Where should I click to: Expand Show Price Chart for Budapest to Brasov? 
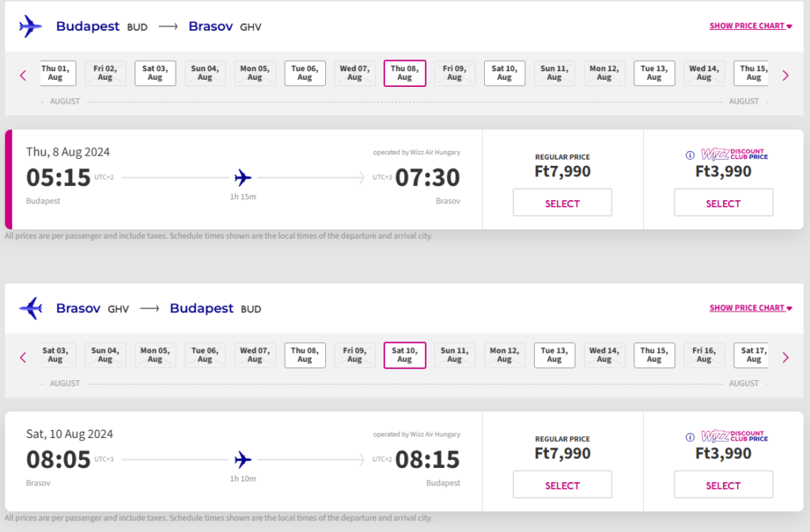(750, 26)
